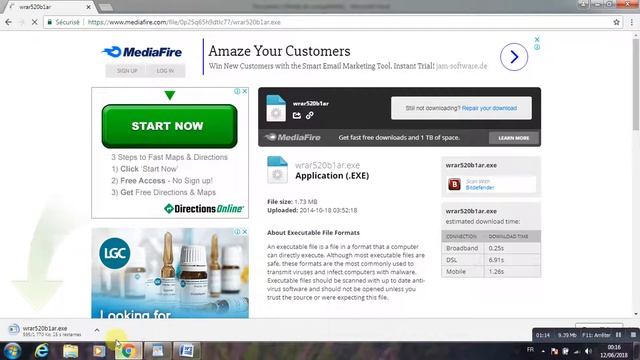640x360 pixels.
Task: Open a new browser tab
Action: tap(106, 7)
